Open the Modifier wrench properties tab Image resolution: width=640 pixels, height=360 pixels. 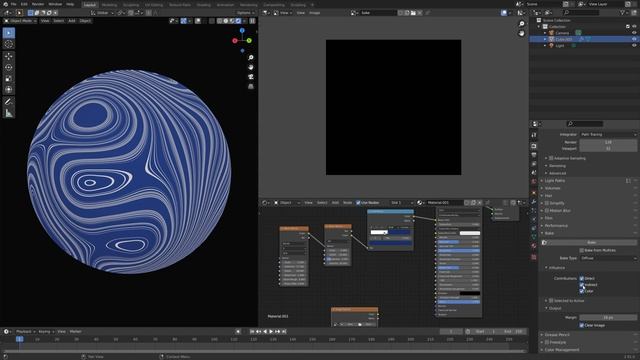(534, 201)
